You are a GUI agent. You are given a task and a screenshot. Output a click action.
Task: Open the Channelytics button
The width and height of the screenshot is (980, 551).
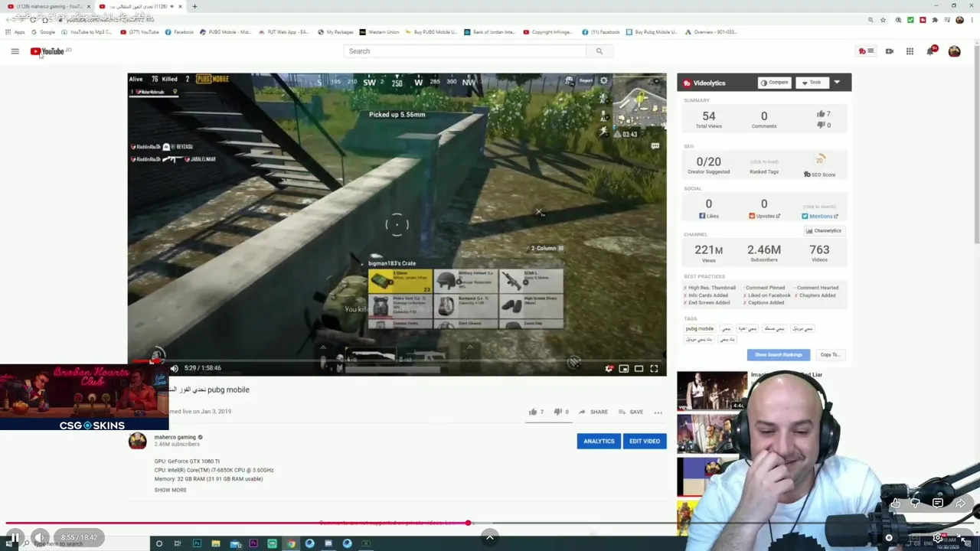824,230
